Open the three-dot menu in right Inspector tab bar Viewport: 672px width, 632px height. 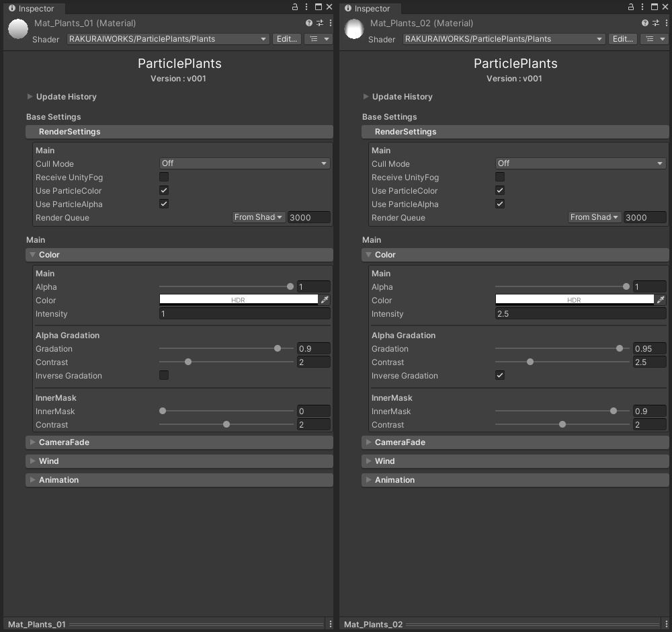[x=642, y=7]
